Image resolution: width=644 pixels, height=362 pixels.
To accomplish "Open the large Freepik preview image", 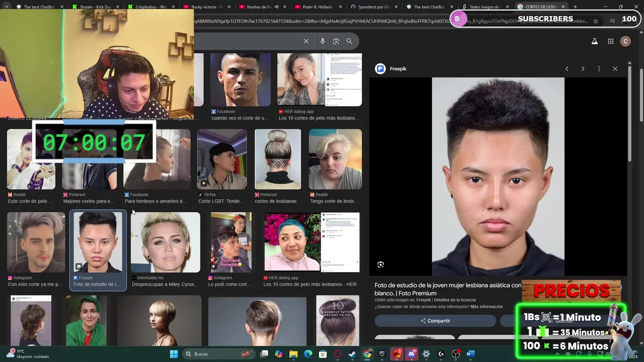I will point(498,176).
